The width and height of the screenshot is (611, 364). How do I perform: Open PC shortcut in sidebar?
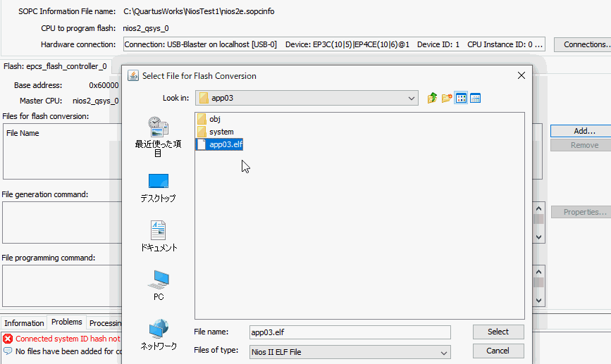pos(158,285)
